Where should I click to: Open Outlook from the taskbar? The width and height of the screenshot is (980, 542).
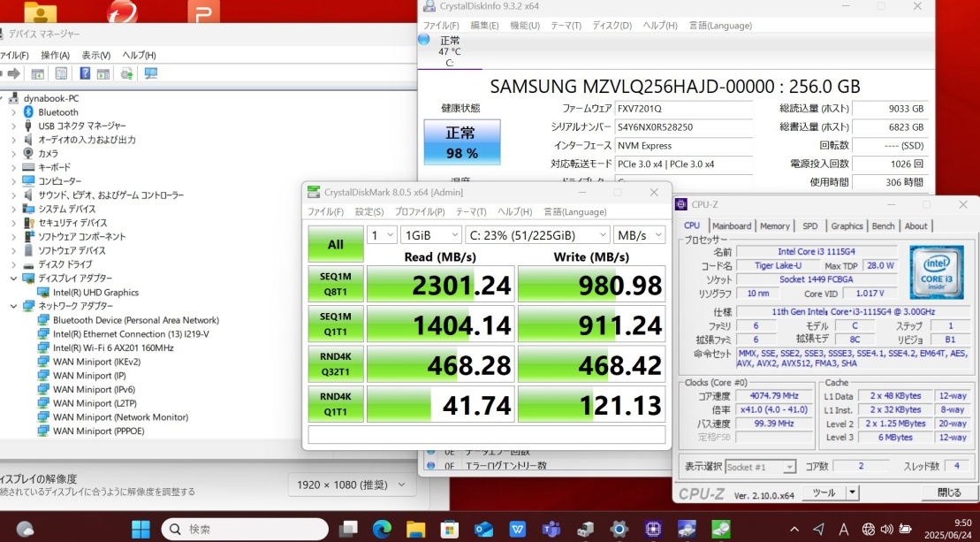pos(483,529)
